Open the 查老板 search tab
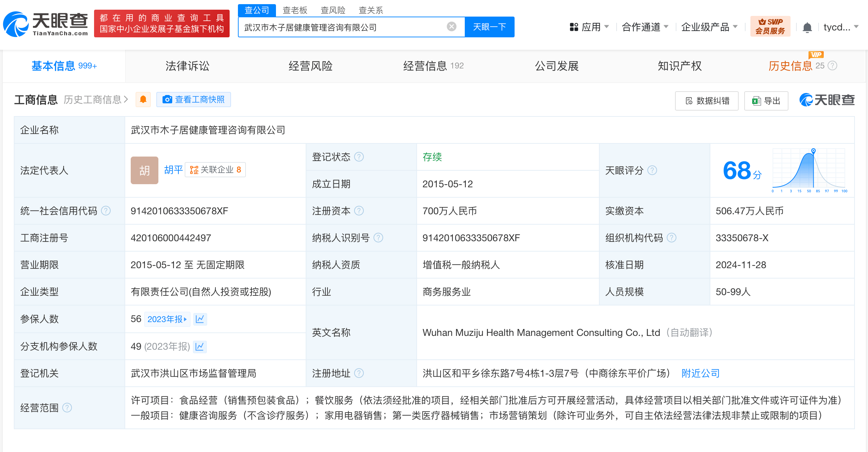868x452 pixels. tap(294, 10)
